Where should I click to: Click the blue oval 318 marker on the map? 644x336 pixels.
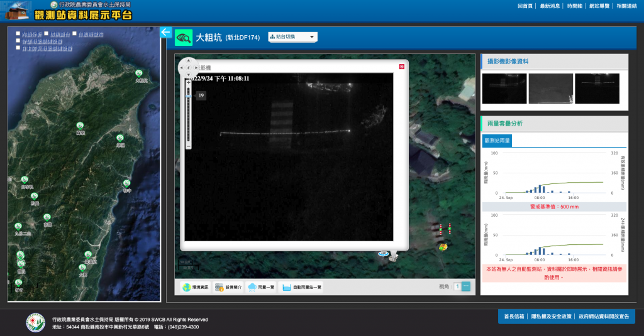(383, 254)
